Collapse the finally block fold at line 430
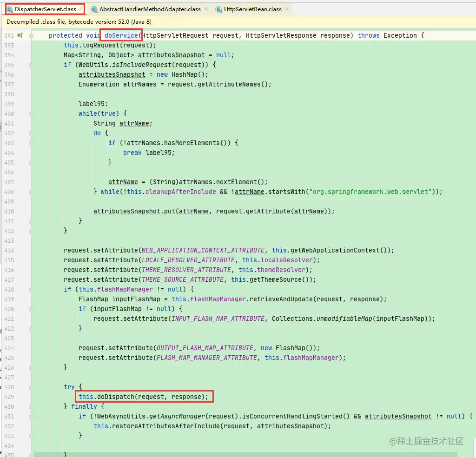This screenshot has width=476, height=458. click(31, 407)
